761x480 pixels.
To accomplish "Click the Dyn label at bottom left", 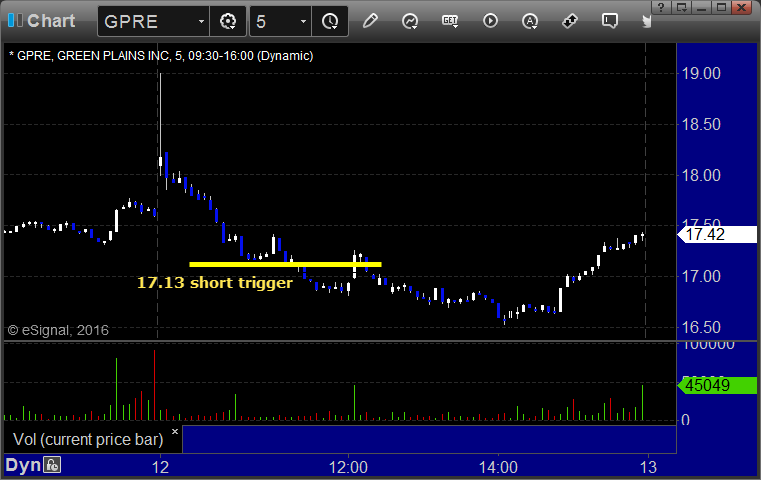I will (23, 465).
